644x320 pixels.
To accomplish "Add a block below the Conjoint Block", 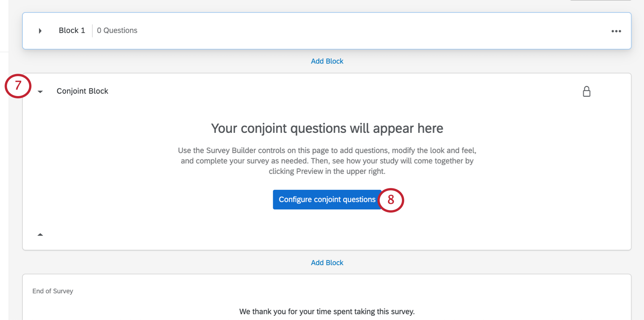I will [x=327, y=263].
